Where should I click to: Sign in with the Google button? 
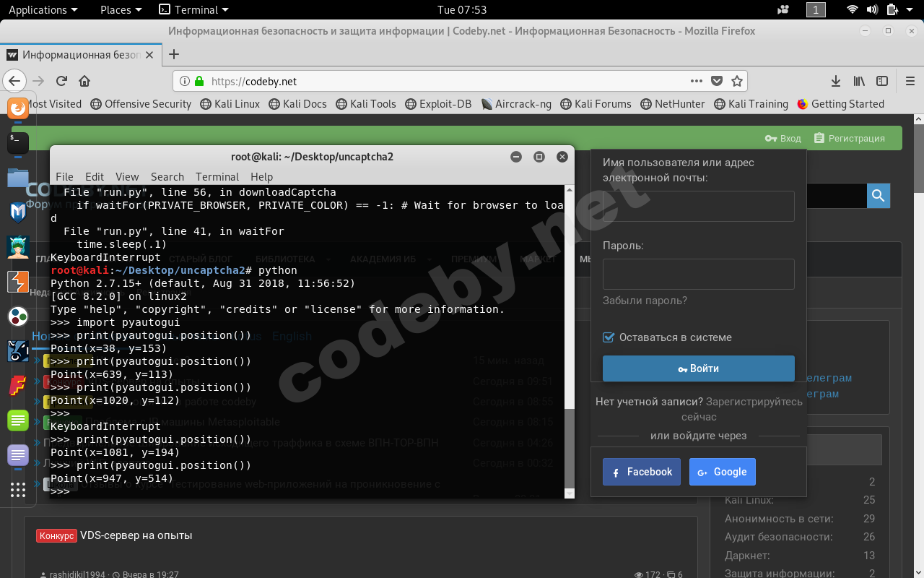pos(722,471)
